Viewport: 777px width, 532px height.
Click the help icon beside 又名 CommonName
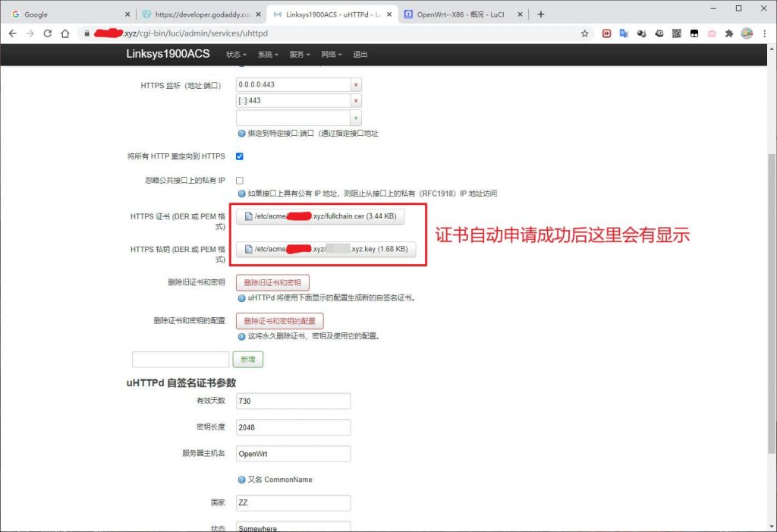pyautogui.click(x=241, y=480)
